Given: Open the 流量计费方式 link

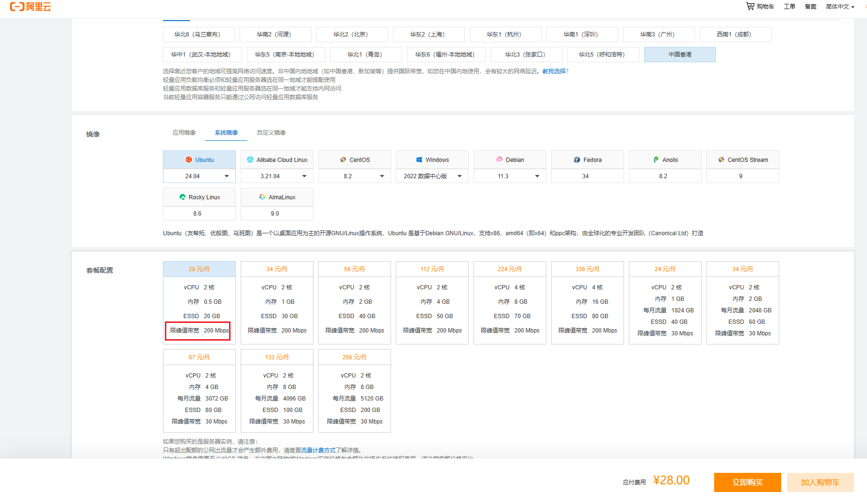Looking at the screenshot, I should pos(318,450).
